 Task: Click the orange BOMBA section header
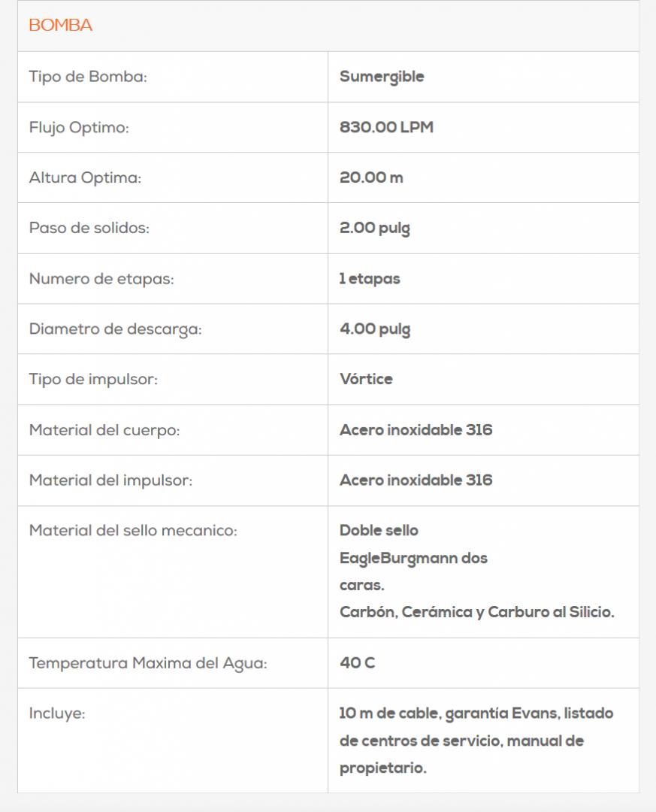(60, 26)
